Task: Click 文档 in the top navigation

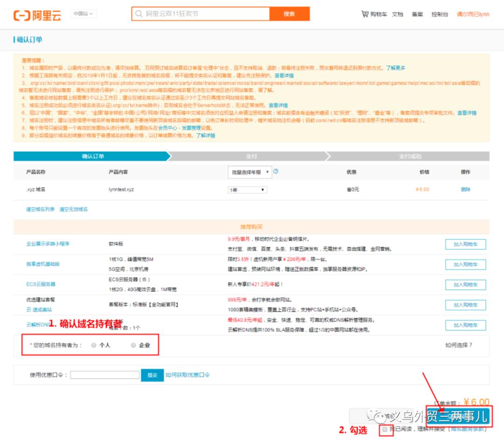Action: click(397, 14)
